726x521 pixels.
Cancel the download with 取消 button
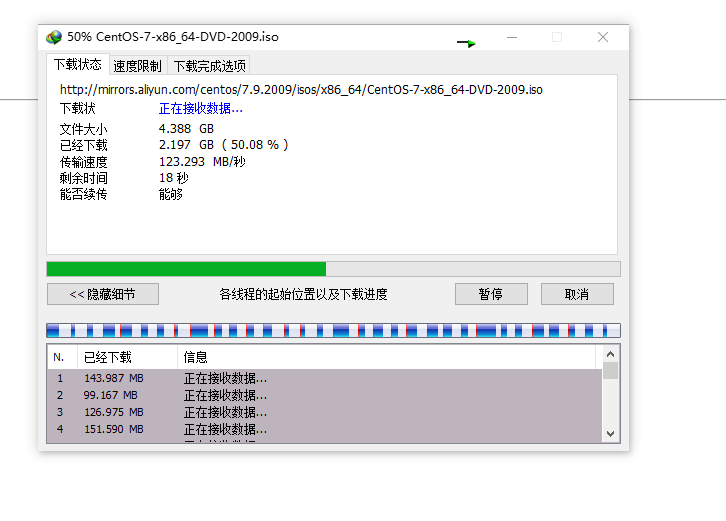(x=577, y=294)
